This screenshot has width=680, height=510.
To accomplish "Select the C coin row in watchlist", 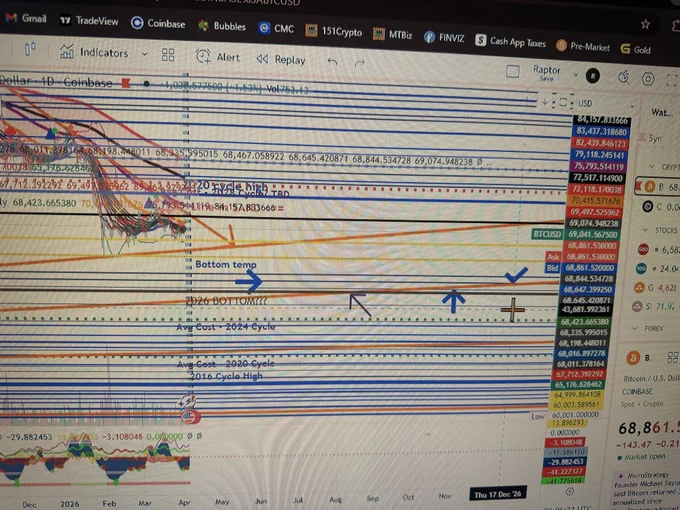I will (x=660, y=207).
